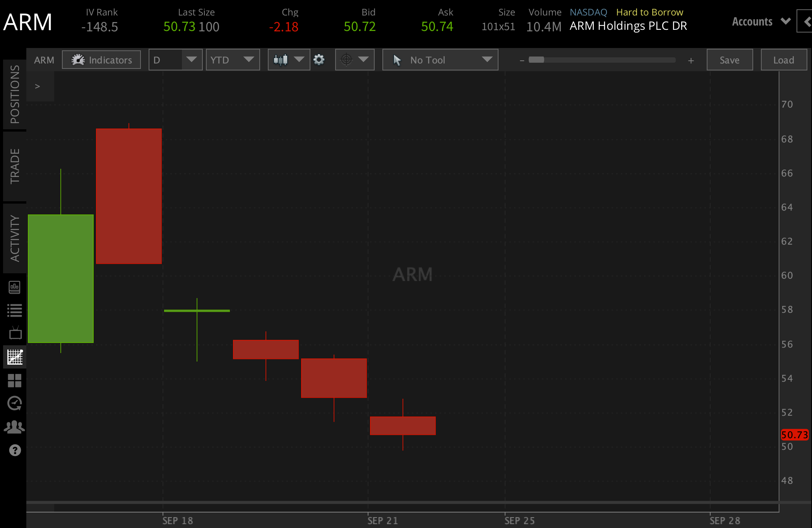Open the watchlist list icon

(x=15, y=310)
